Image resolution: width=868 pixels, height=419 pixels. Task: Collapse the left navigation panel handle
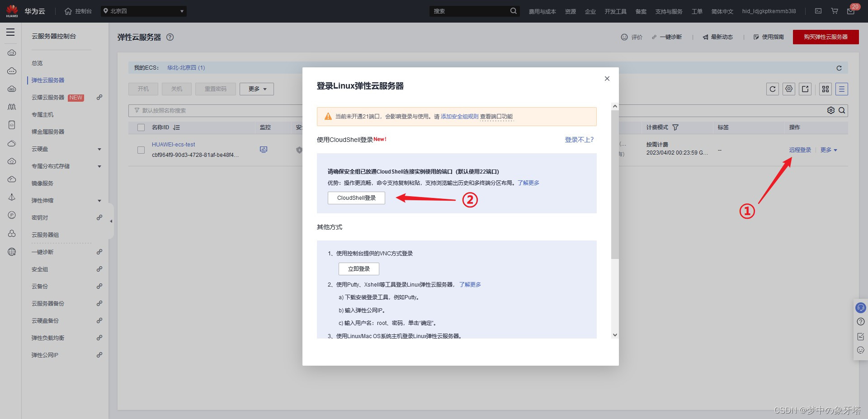click(x=111, y=221)
